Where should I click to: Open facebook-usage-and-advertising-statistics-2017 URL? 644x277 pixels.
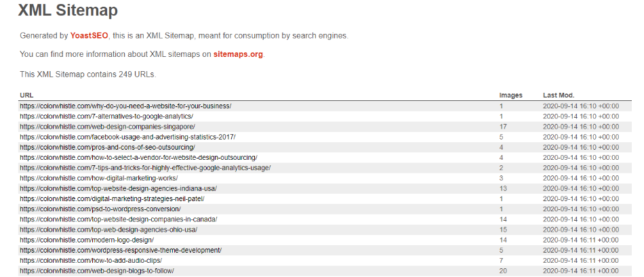tap(127, 137)
